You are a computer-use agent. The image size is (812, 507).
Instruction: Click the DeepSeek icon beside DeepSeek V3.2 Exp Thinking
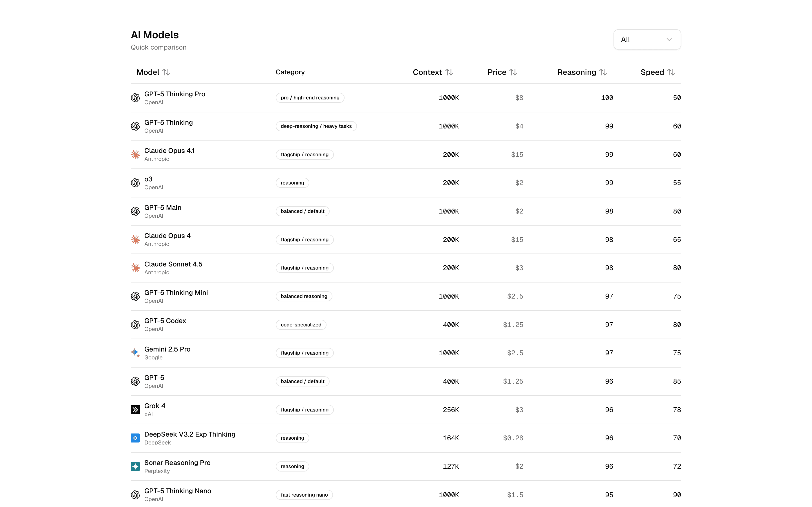(x=135, y=438)
